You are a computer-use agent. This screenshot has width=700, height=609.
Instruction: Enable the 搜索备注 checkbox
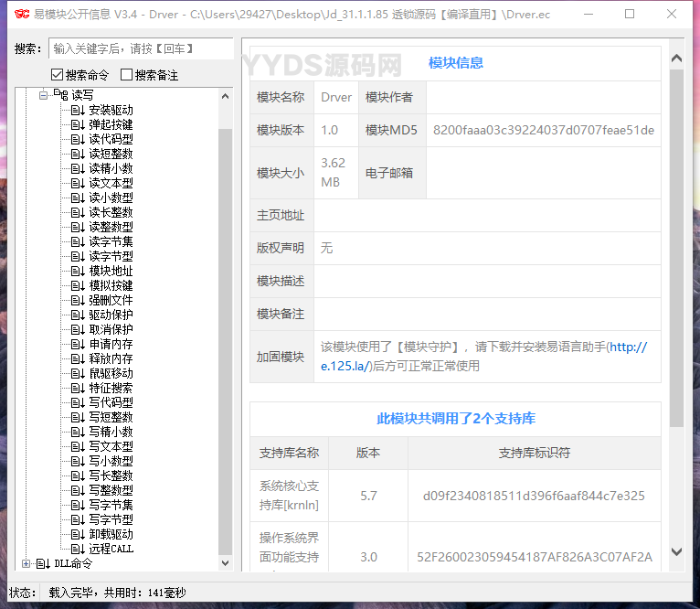127,75
